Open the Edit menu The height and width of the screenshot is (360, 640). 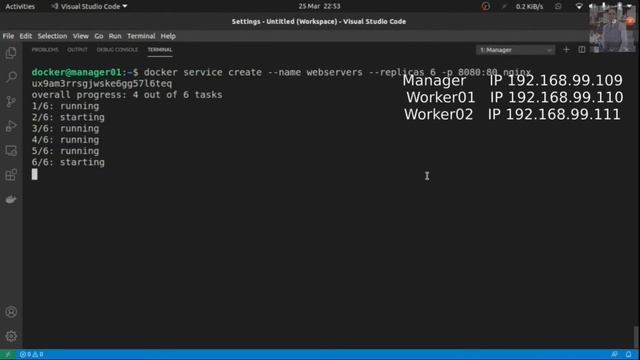pos(25,36)
